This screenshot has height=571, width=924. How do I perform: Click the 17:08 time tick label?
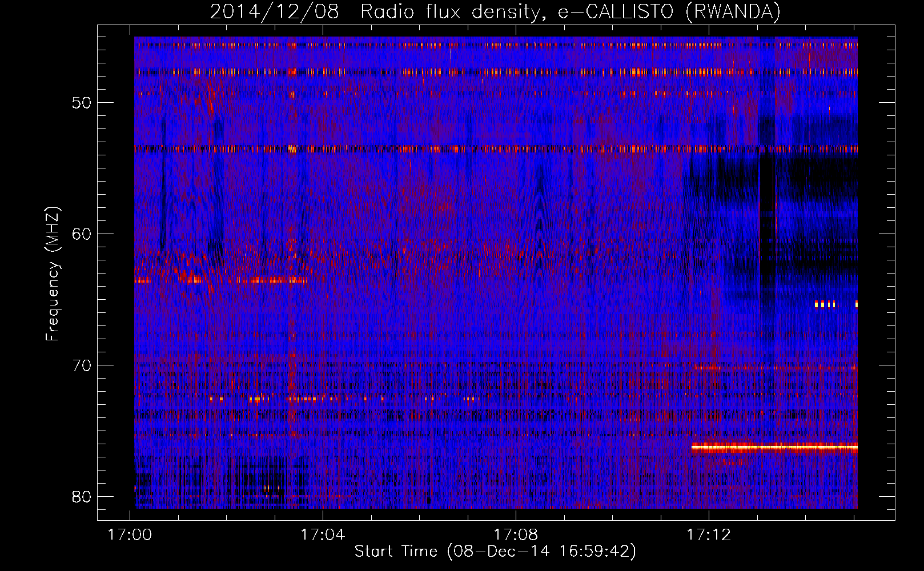[516, 535]
